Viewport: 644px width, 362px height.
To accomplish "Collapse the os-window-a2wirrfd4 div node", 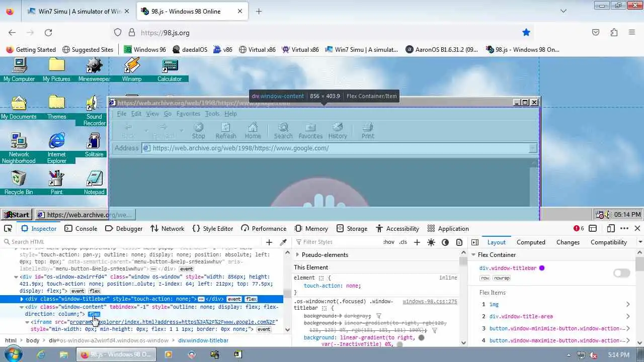I will pos(16,277).
